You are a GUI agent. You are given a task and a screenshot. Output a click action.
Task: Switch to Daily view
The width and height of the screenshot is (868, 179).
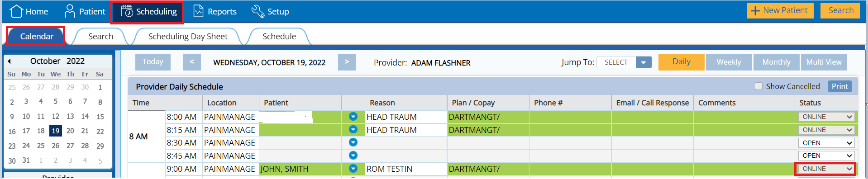682,62
